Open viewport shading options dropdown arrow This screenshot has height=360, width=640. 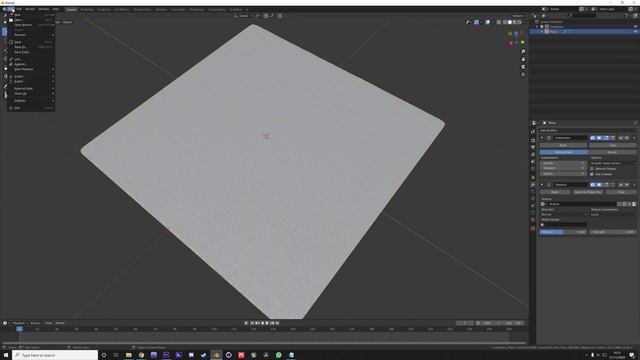click(x=524, y=22)
